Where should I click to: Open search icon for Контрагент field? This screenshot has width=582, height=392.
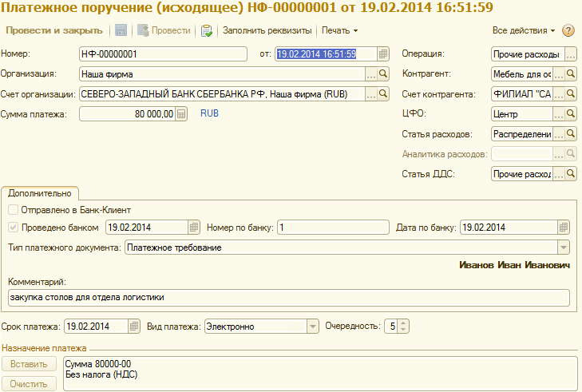click(570, 74)
